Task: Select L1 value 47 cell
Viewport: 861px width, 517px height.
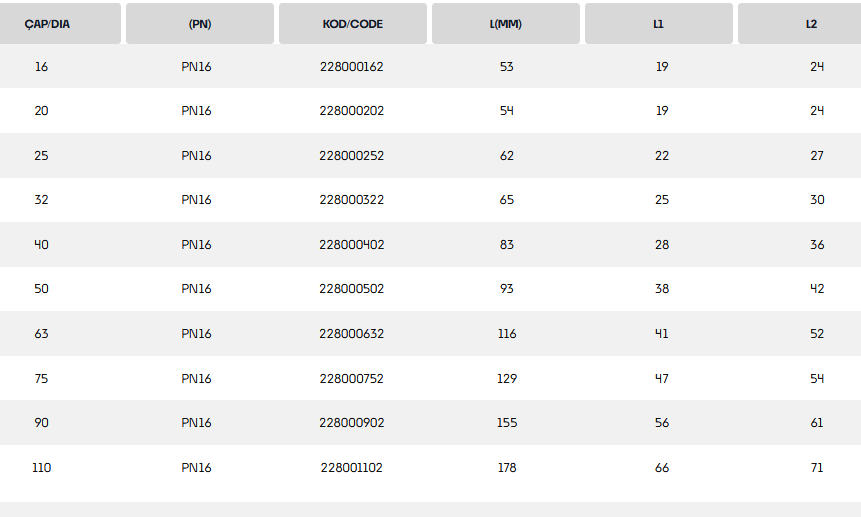Action: point(662,379)
